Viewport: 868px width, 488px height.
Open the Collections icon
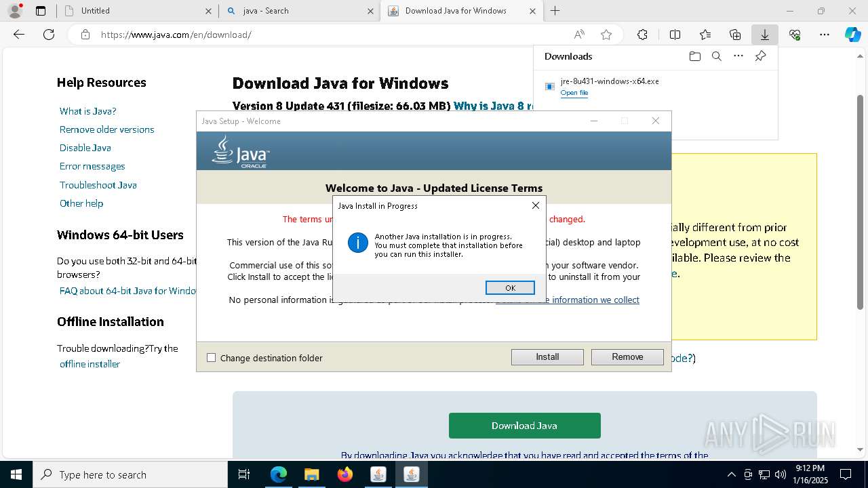735,35
